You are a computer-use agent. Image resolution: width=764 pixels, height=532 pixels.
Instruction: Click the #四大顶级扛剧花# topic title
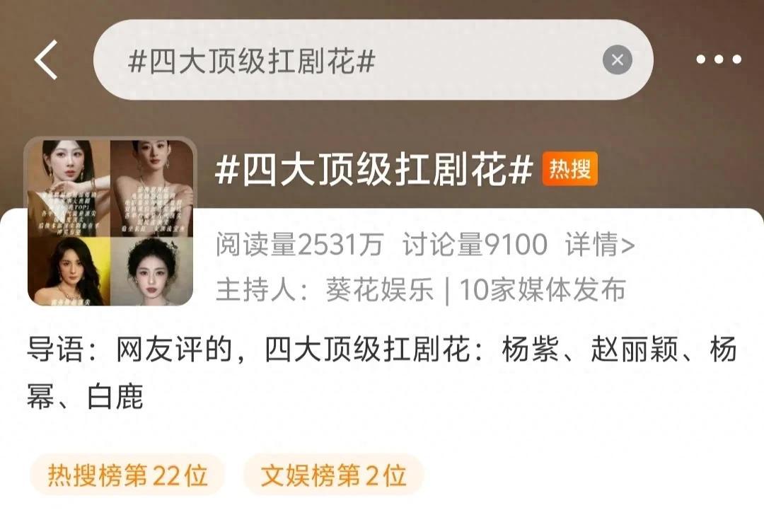click(x=374, y=170)
